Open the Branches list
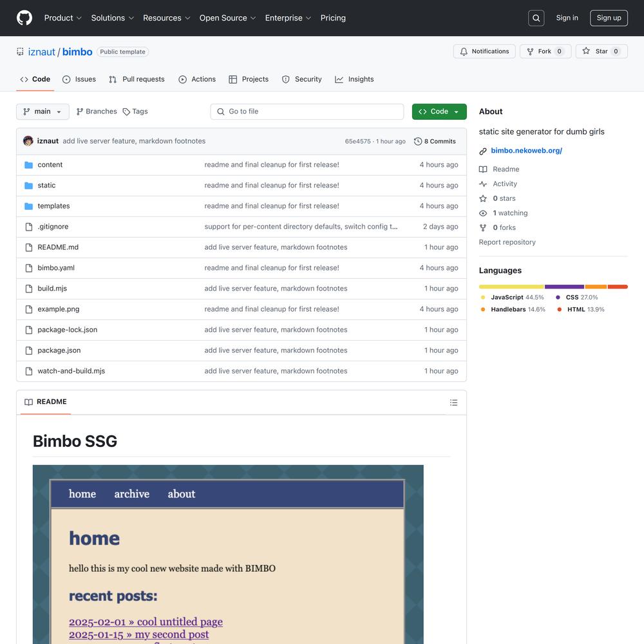 pos(97,111)
